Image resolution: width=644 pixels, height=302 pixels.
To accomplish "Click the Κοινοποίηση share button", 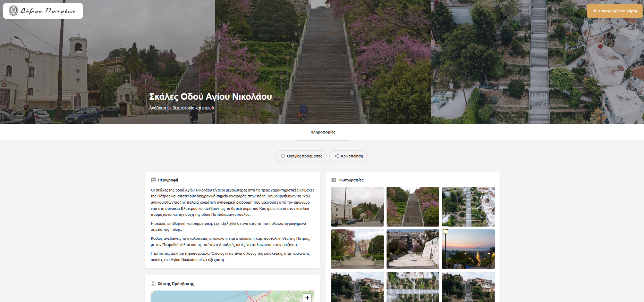I will [x=348, y=156].
